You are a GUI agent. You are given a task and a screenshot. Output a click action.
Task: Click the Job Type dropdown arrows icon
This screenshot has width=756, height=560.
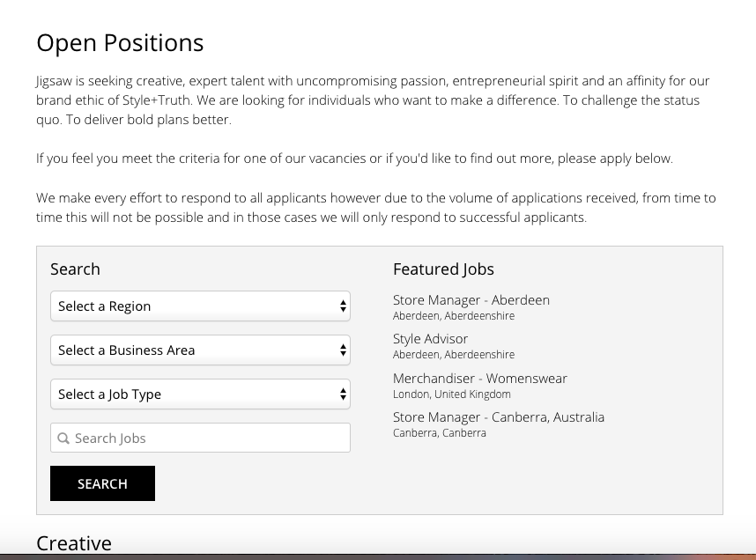(x=343, y=394)
